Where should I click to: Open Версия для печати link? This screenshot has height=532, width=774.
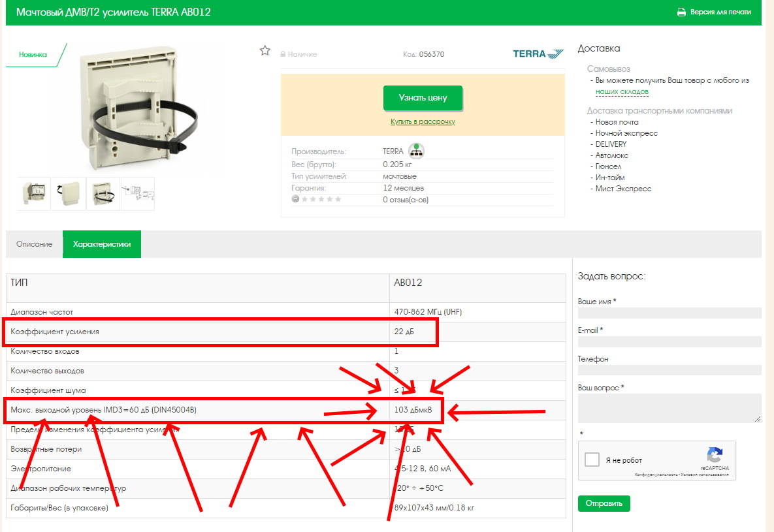pyautogui.click(x=720, y=12)
